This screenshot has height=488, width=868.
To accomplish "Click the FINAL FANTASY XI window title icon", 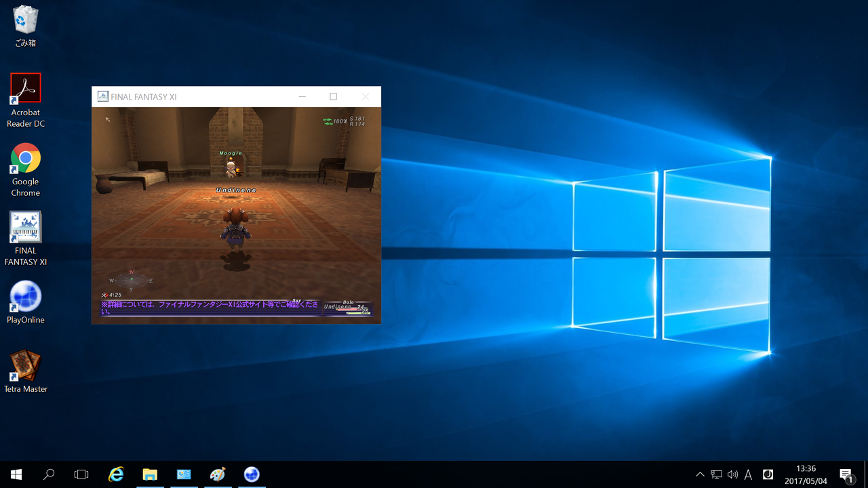I will tap(103, 97).
